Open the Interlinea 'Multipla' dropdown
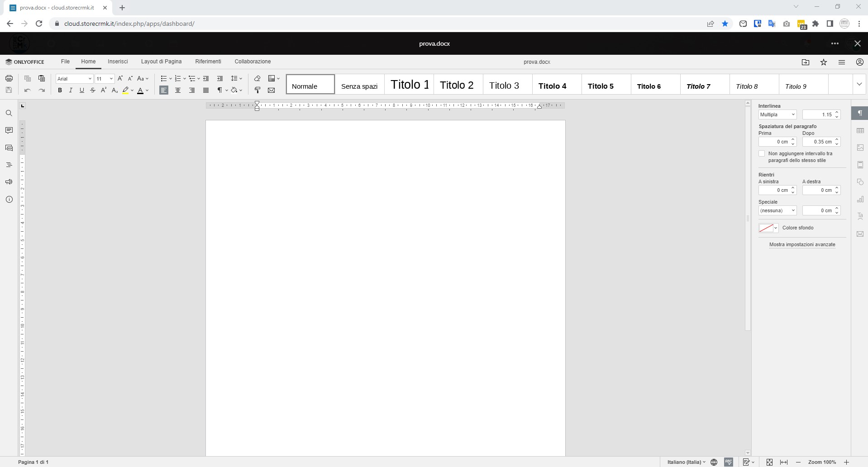868x467 pixels. (x=777, y=114)
